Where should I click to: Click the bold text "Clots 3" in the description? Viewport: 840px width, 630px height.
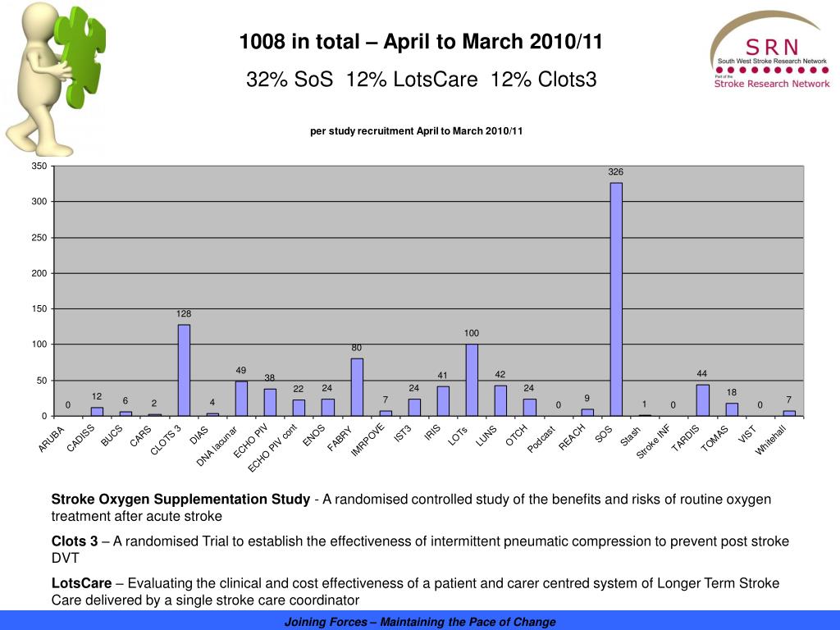(x=75, y=541)
